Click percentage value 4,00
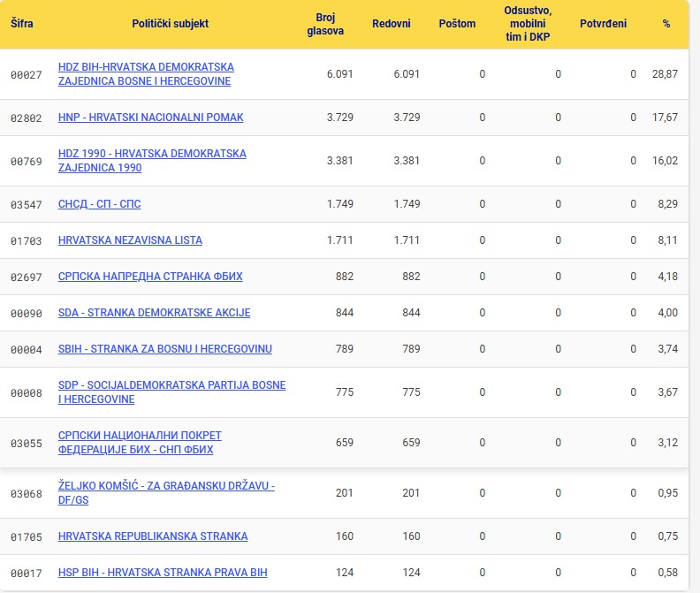 click(x=667, y=312)
